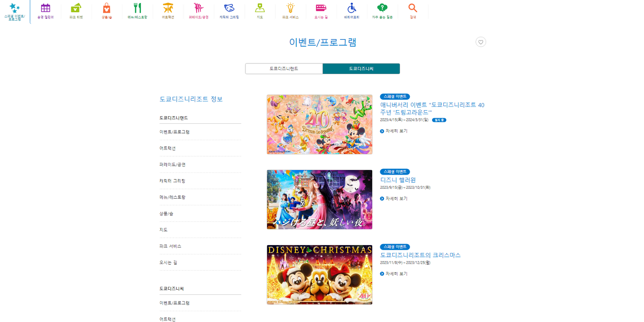Viewport: 644px width, 322px height.
Task: Click the 자주 묻는 질문 question icon
Action: (382, 10)
